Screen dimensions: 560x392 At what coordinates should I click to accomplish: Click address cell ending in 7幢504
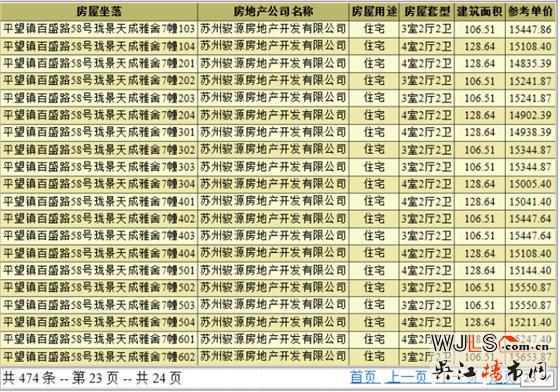99,322
